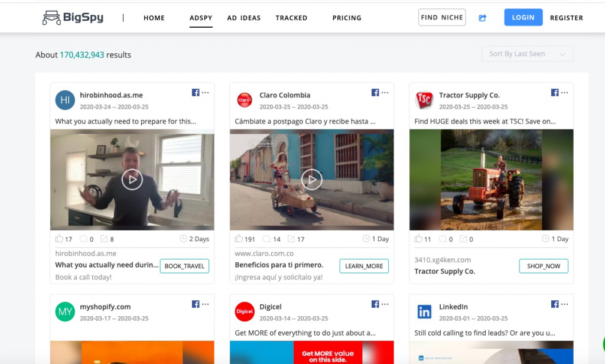This screenshot has height=364, width=605.
Task: Click like icon on Tractor Supply ad
Action: 418,239
